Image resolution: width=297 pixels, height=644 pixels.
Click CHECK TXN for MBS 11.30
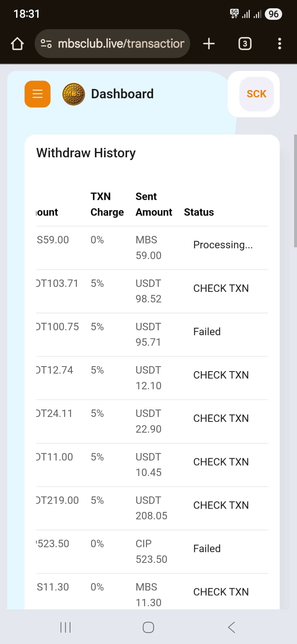pos(221,592)
